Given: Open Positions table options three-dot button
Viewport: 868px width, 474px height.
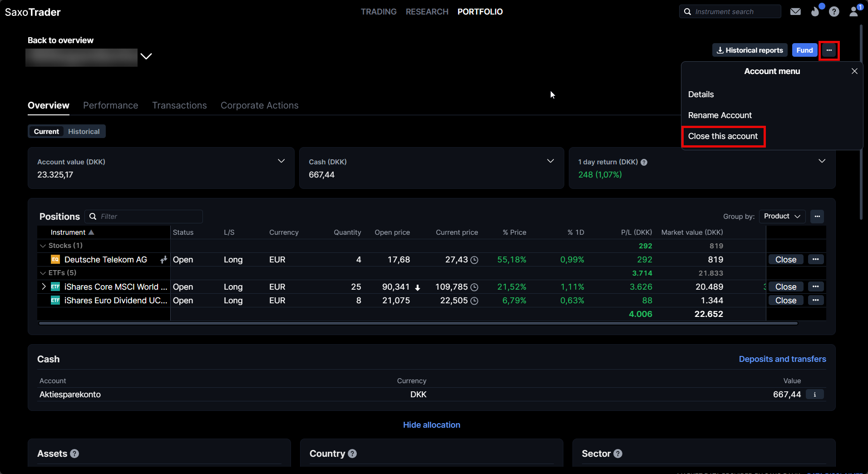Looking at the screenshot, I should click(817, 217).
